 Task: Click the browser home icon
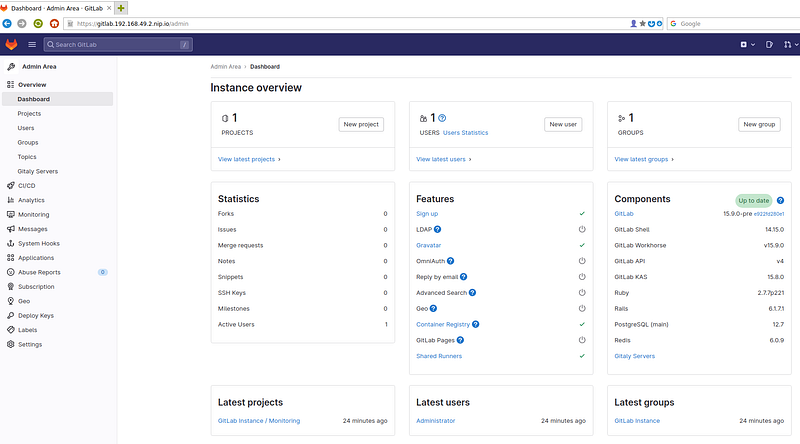point(54,23)
